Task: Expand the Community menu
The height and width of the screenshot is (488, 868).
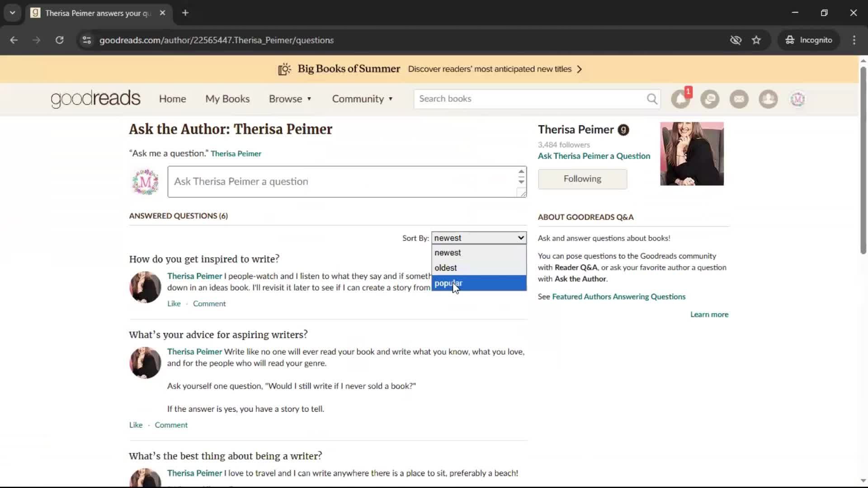Action: pyautogui.click(x=363, y=99)
